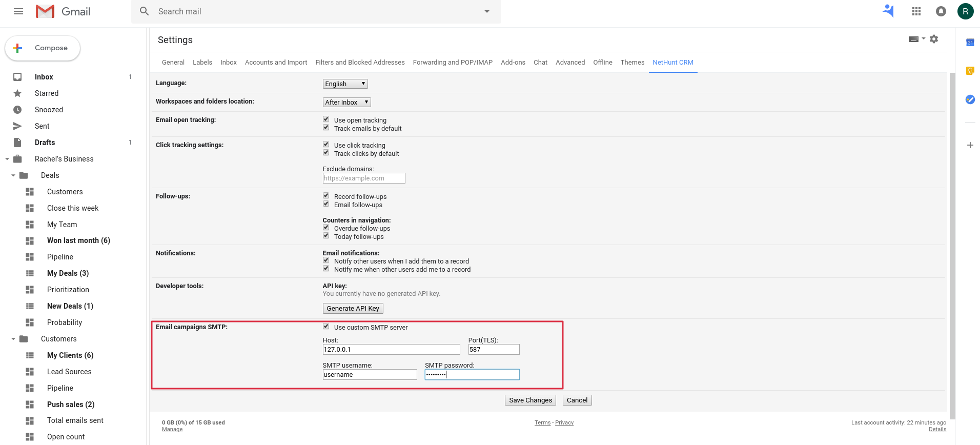Image resolution: width=980 pixels, height=445 pixels.
Task: Open the Forwarding and POP/IMAP tab
Action: [453, 63]
